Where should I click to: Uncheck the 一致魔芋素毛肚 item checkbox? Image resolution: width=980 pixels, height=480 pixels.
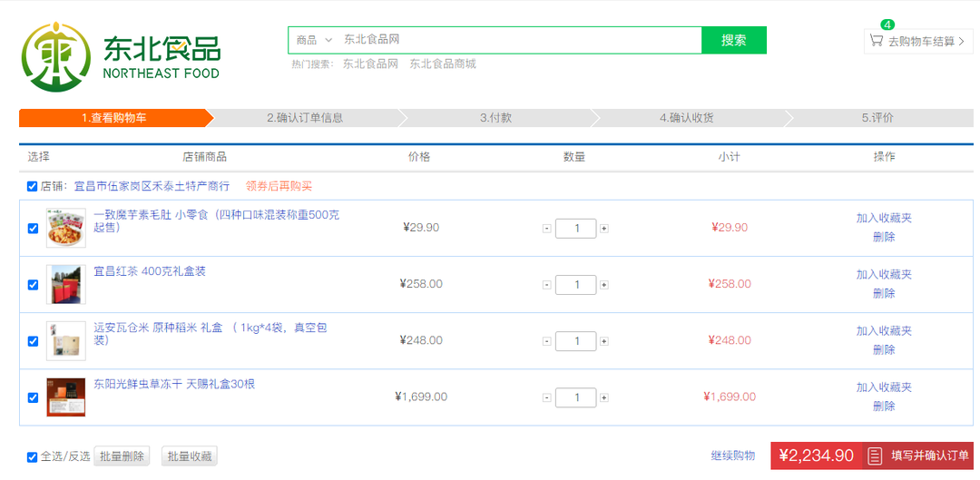[x=34, y=229]
